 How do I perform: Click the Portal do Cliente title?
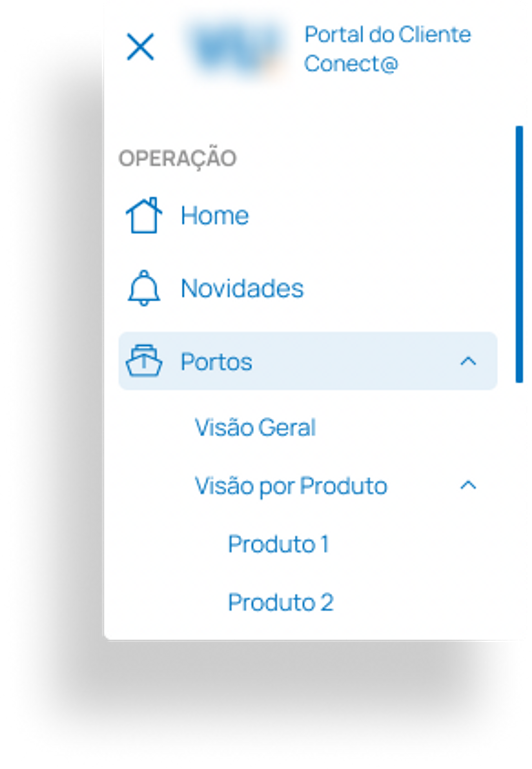pos(388,34)
